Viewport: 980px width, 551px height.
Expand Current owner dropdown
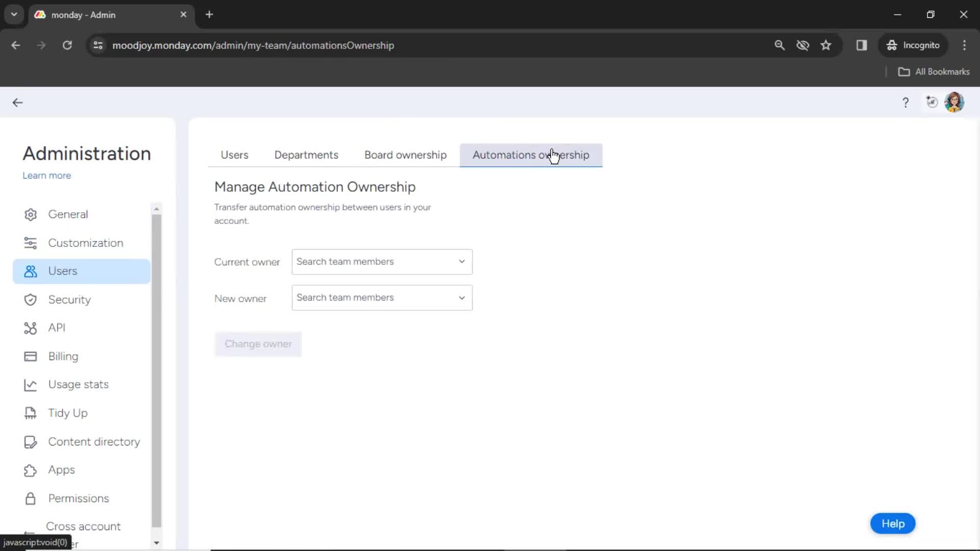(x=382, y=262)
